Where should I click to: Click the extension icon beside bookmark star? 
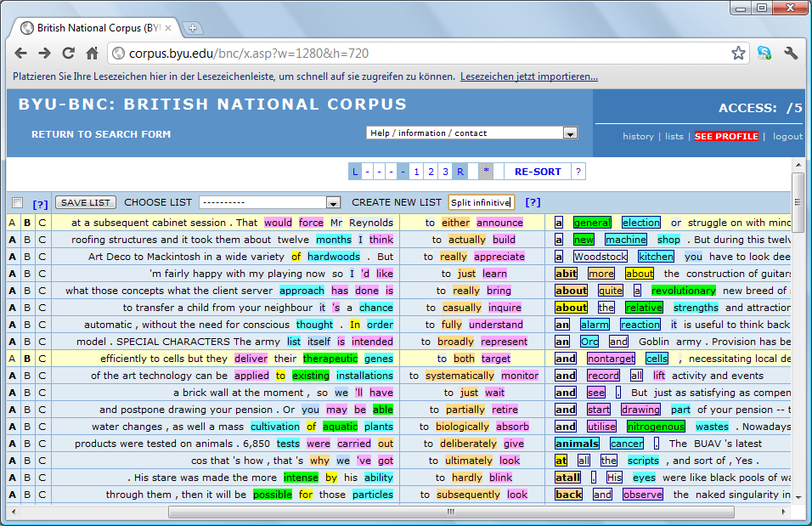[x=764, y=53]
